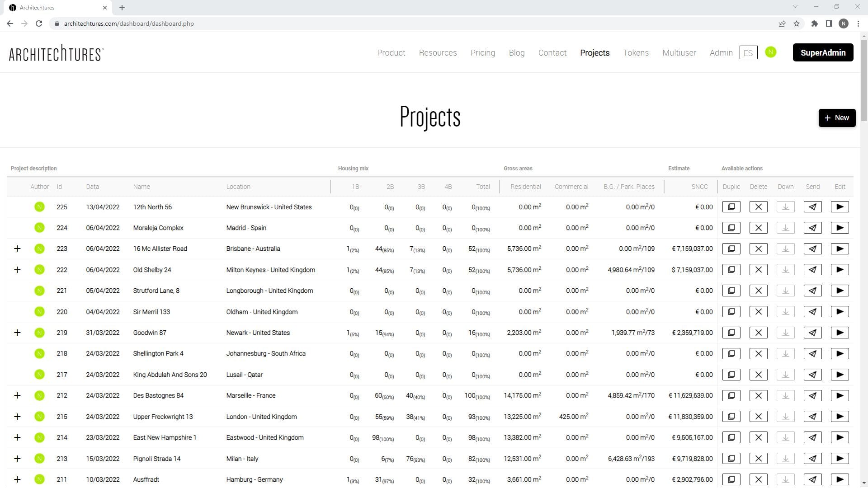Image resolution: width=868 pixels, height=488 pixels.
Task: Open the Pricing page
Action: click(483, 52)
